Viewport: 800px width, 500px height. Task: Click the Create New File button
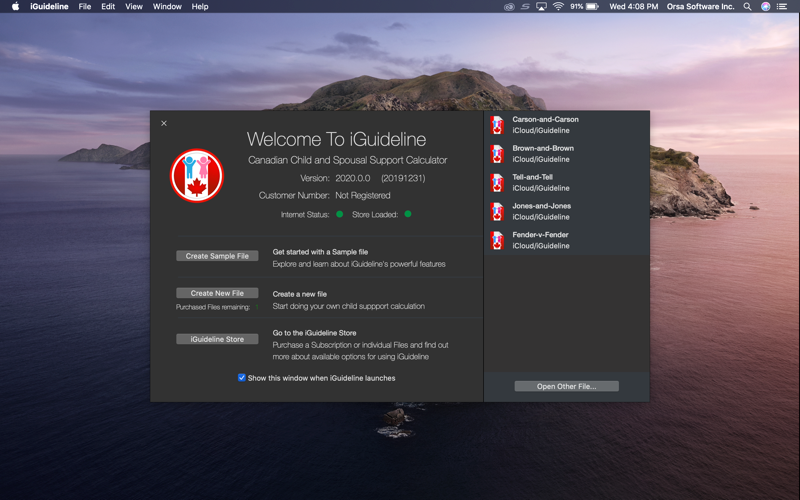(x=217, y=293)
